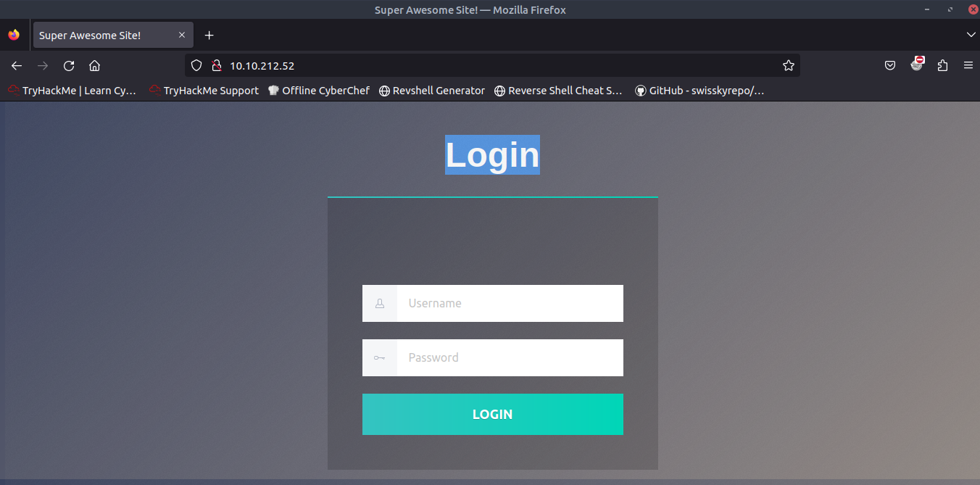Go back one page
Image resolution: width=980 pixels, height=485 pixels.
pyautogui.click(x=17, y=65)
